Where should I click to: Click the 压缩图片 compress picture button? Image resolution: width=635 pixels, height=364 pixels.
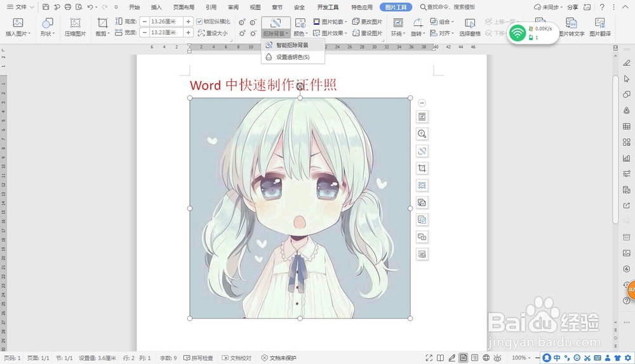pos(76,27)
